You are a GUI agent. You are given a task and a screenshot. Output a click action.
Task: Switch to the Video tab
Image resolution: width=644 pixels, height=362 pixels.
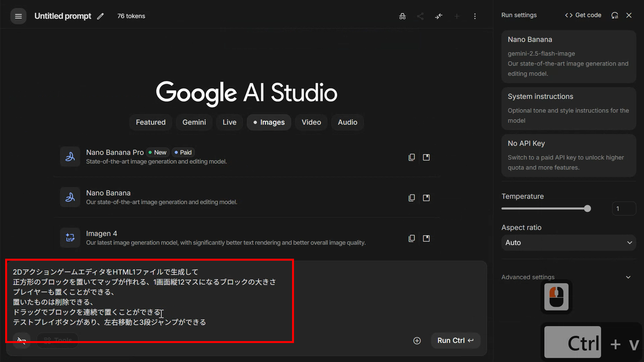(311, 122)
